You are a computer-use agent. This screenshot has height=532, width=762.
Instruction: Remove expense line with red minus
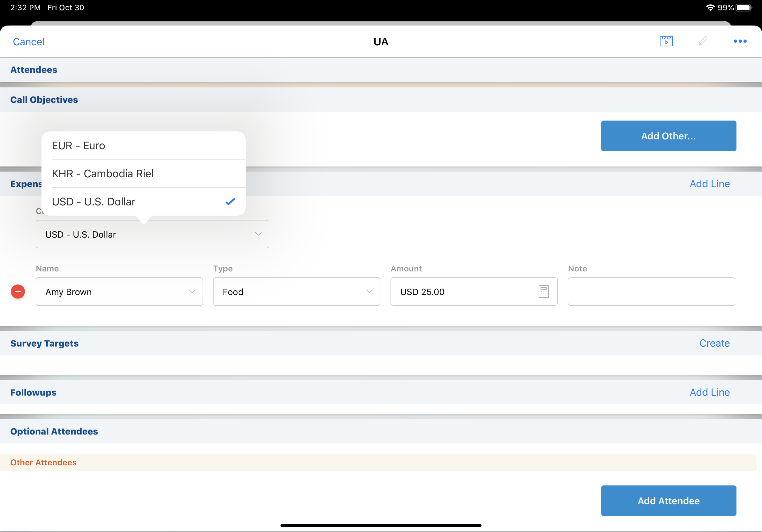18,292
